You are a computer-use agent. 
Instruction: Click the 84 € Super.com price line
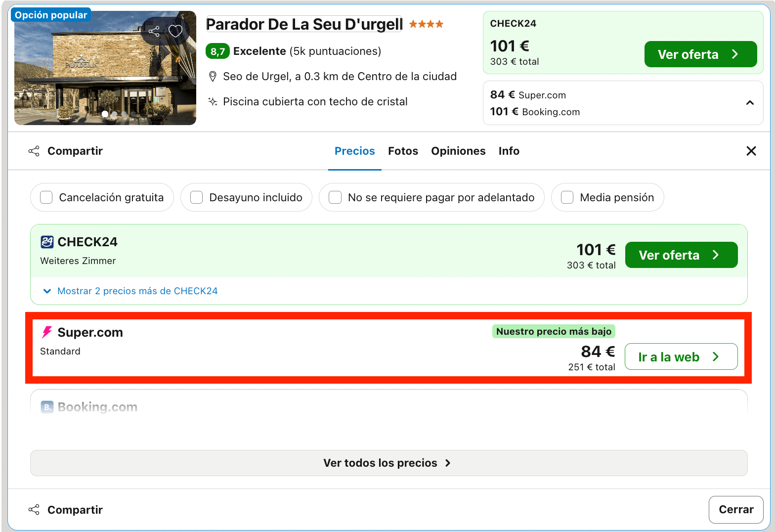[x=528, y=95]
